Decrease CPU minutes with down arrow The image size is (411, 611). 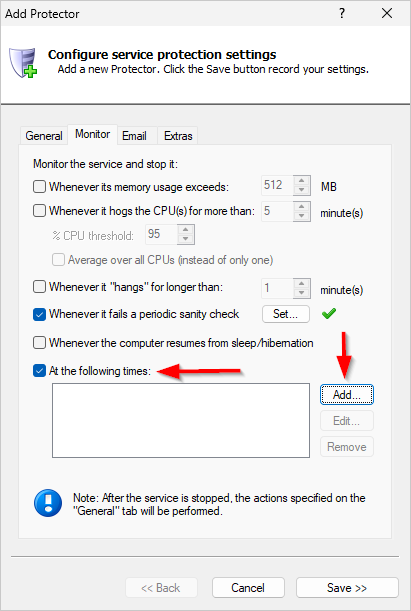(x=302, y=216)
